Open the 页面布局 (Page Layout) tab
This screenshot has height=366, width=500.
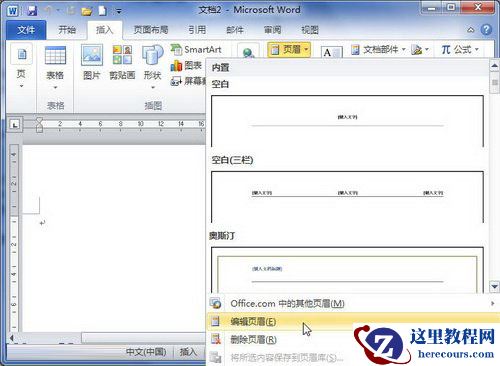pyautogui.click(x=151, y=30)
